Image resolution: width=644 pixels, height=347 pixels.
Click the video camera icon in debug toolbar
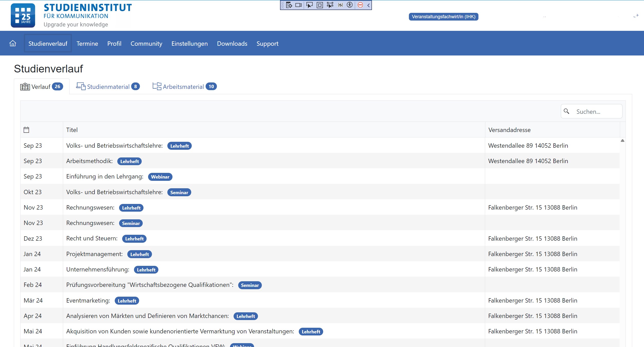[x=299, y=5]
